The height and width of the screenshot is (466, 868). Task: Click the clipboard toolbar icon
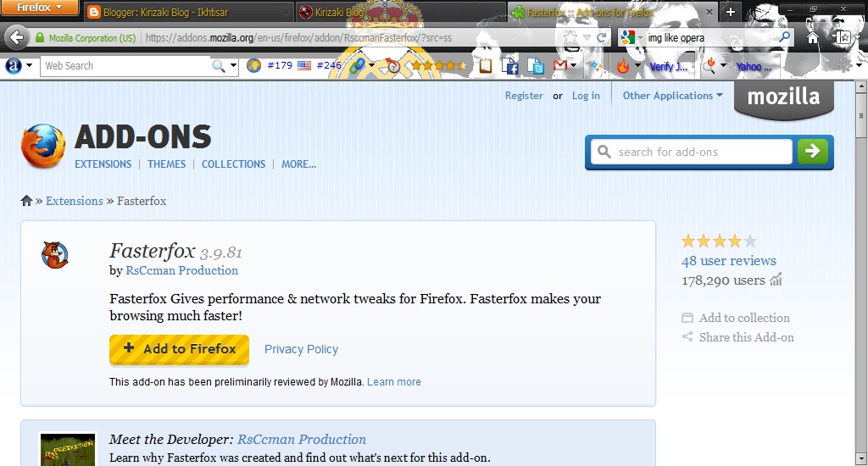(x=485, y=66)
